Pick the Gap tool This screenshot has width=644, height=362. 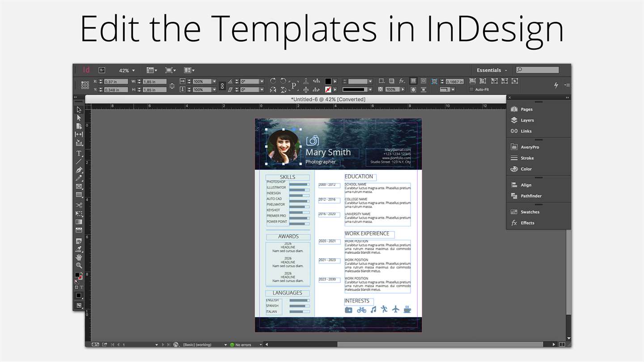click(79, 134)
